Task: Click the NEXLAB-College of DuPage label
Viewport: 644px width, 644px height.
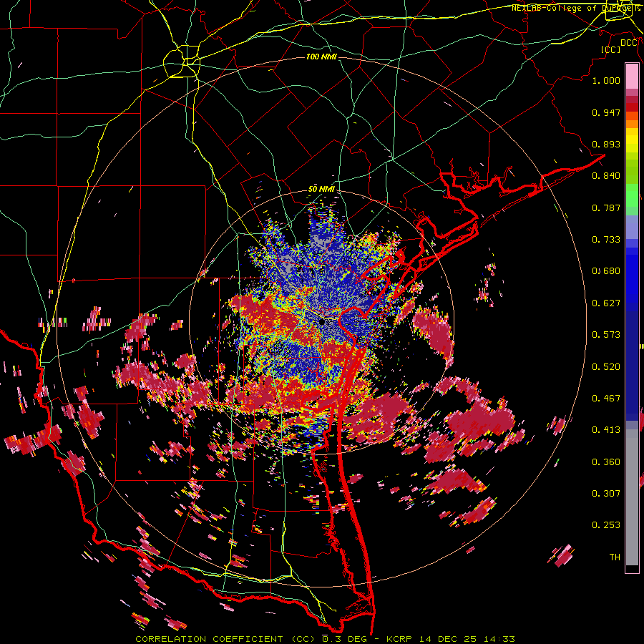Action: (574, 8)
